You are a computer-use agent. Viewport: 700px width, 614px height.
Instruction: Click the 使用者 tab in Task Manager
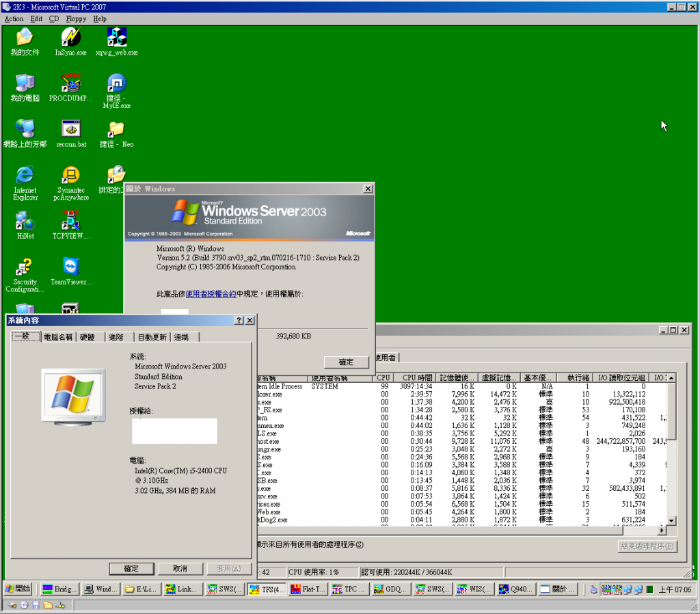386,358
